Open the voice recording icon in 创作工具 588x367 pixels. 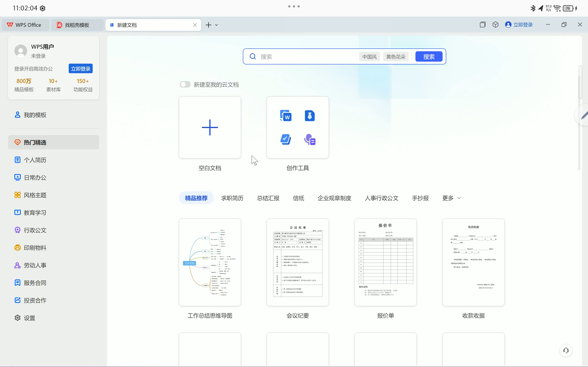(x=310, y=139)
